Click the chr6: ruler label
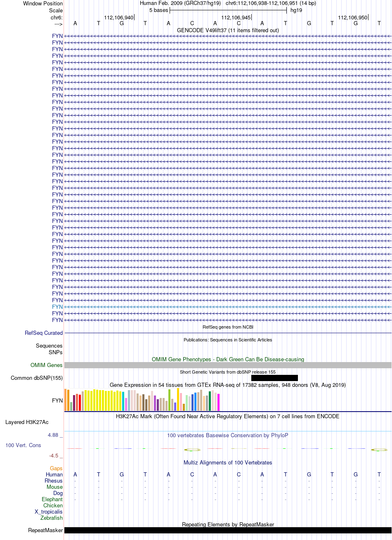 (57, 17)
